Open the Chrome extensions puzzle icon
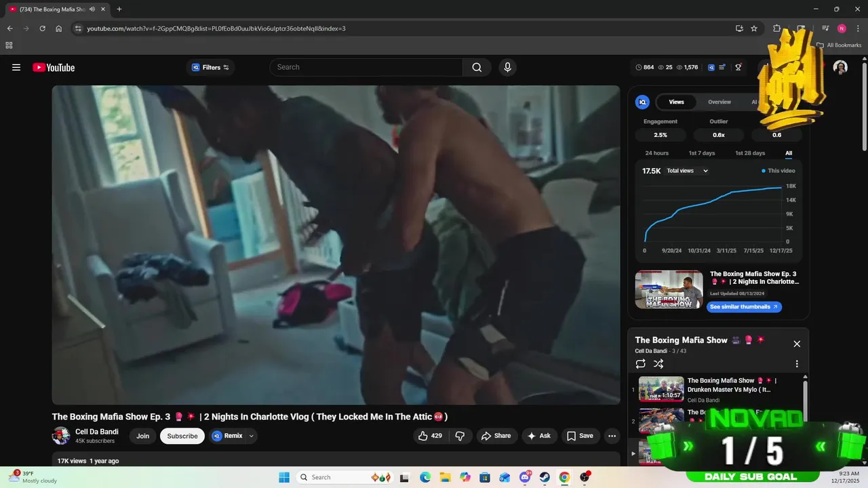The width and height of the screenshot is (868, 488). 776,28
